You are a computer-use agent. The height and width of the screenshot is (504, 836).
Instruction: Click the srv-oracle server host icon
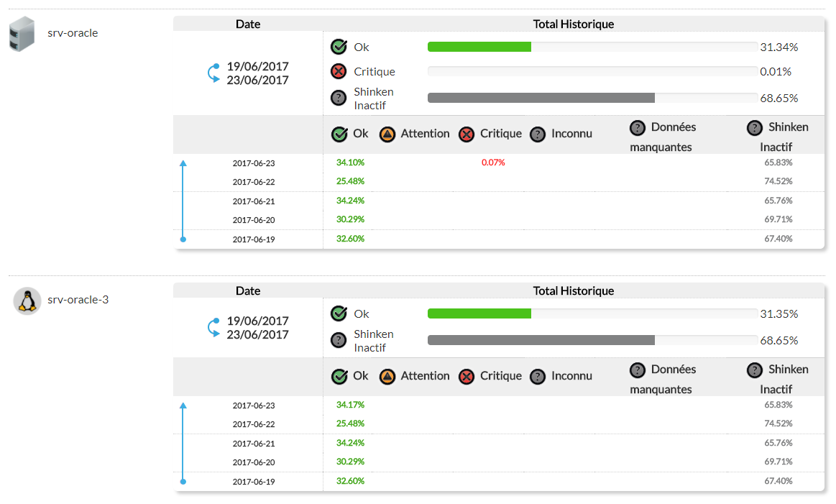coord(22,35)
